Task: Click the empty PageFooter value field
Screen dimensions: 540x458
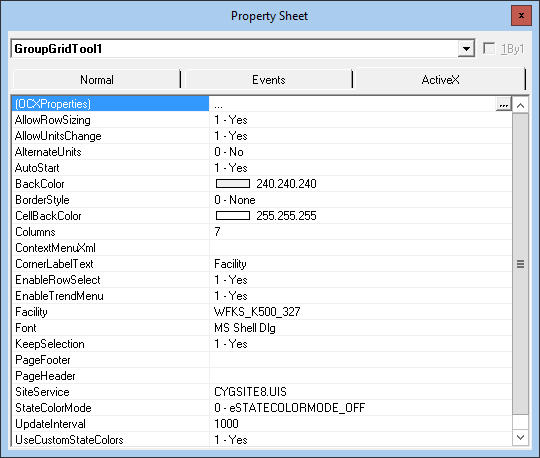Action: pos(361,360)
